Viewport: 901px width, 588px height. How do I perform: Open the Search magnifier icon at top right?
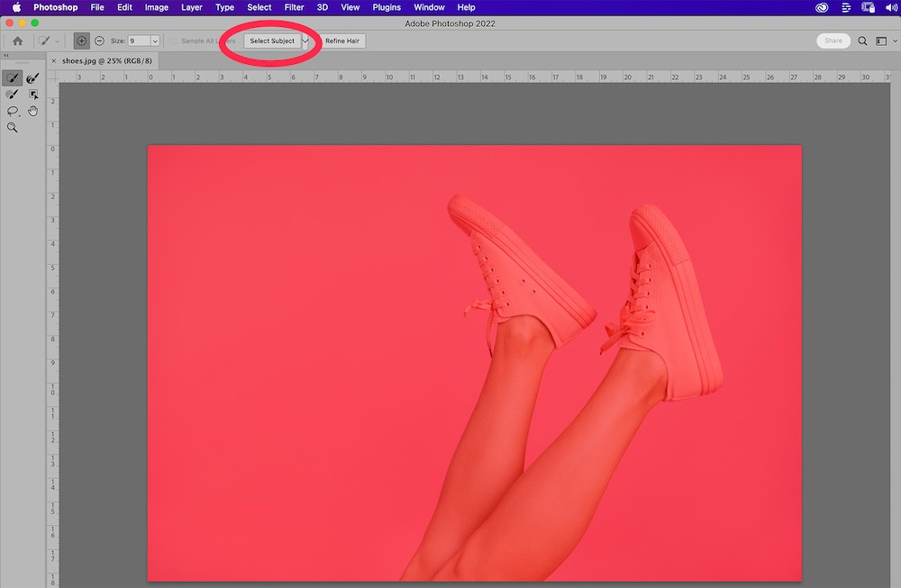click(x=862, y=41)
